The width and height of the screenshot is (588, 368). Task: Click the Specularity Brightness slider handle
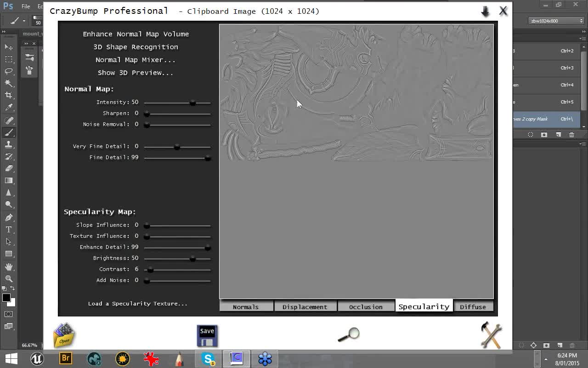coord(193,259)
